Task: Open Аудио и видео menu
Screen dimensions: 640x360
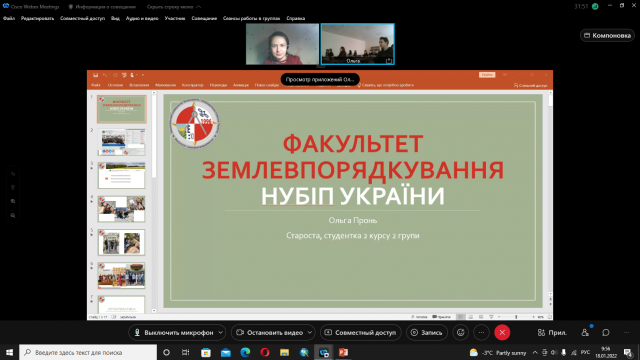Action: [x=142, y=18]
